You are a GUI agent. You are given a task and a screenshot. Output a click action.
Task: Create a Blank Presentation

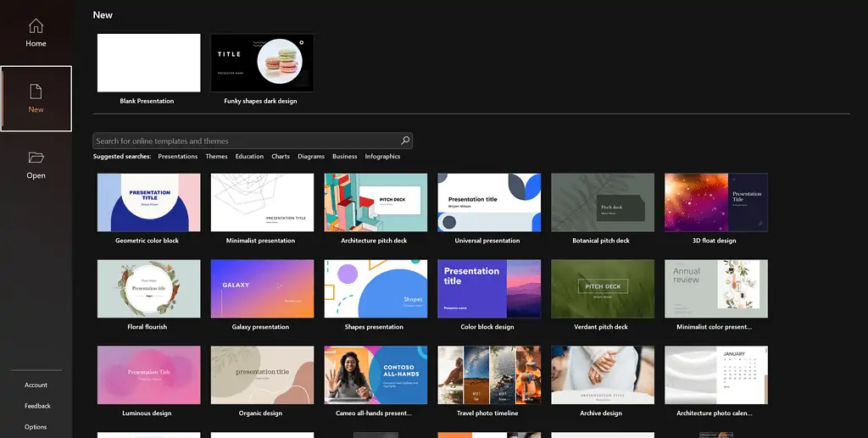(148, 63)
